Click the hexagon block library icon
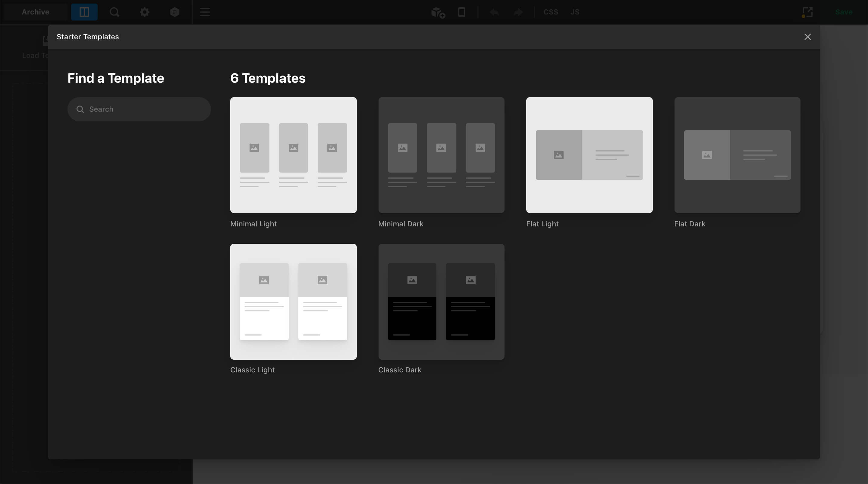The image size is (868, 484). (175, 12)
